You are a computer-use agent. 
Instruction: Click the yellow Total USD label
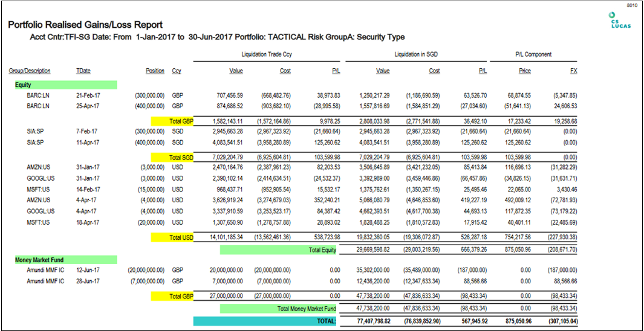(172, 237)
